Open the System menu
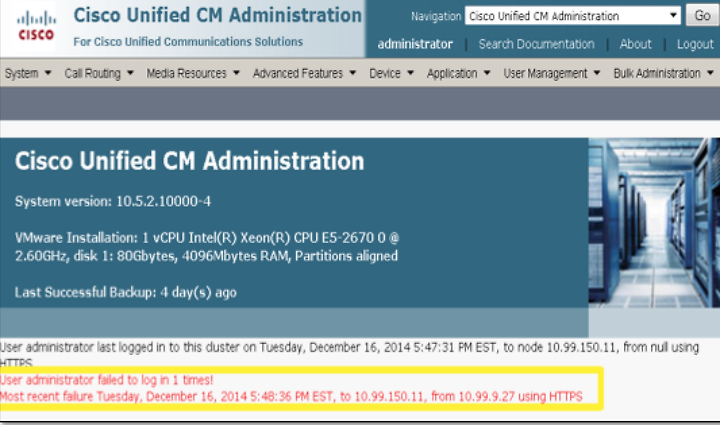The image size is (720, 425). coord(28,73)
